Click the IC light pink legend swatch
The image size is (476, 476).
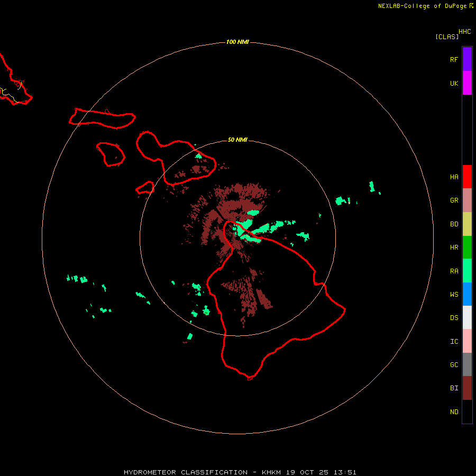[467, 341]
